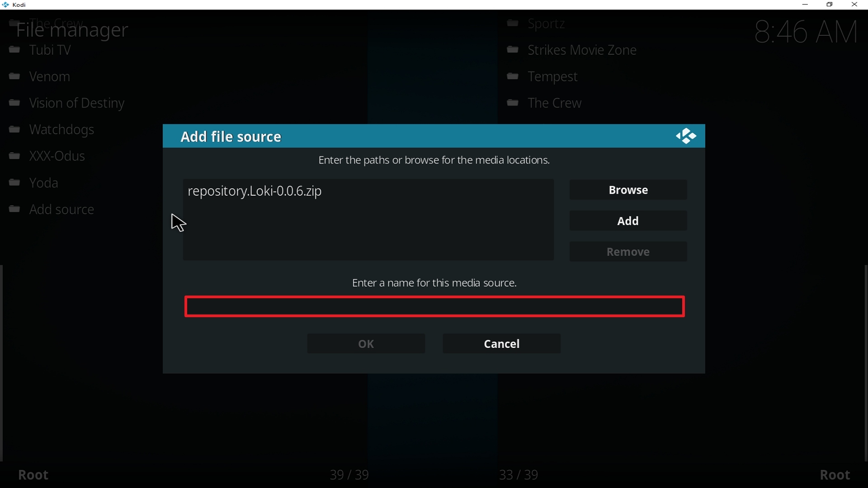
Task: Click the OK button
Action: [x=366, y=344]
